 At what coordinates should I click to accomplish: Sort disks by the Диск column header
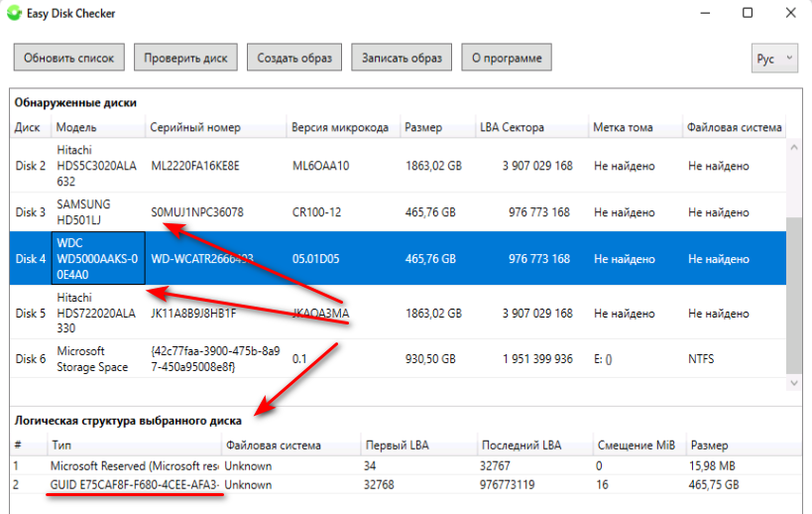click(x=30, y=127)
